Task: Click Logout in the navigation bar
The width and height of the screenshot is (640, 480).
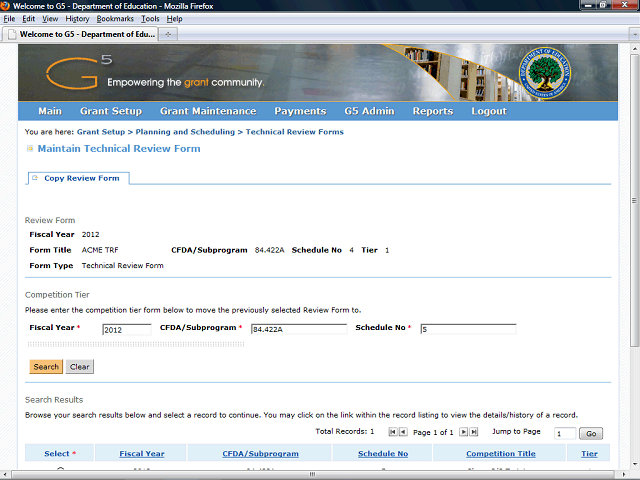Action: click(x=489, y=111)
